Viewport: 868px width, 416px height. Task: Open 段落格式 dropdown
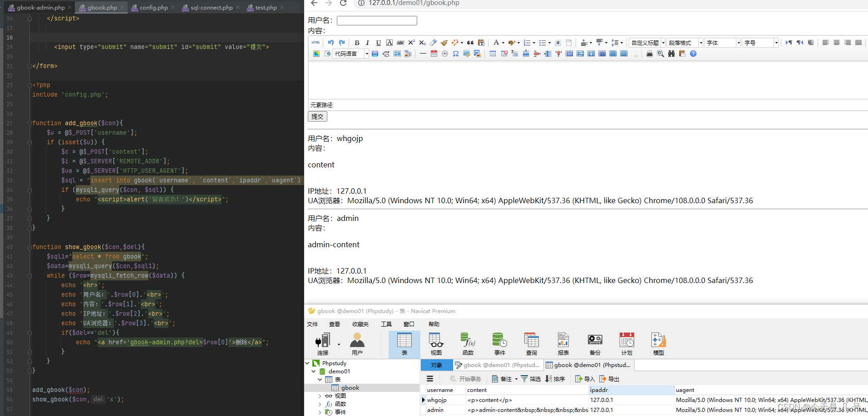click(685, 43)
